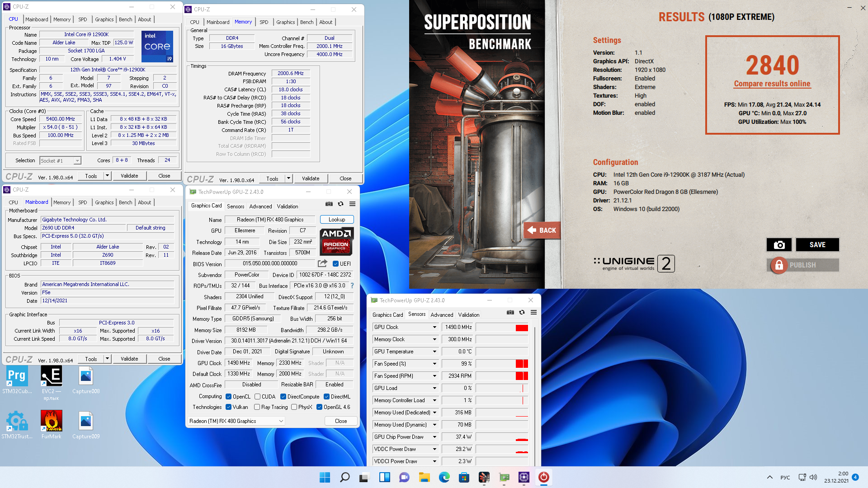Click the Intel Core i9 logo in CPU-Z

(x=157, y=47)
